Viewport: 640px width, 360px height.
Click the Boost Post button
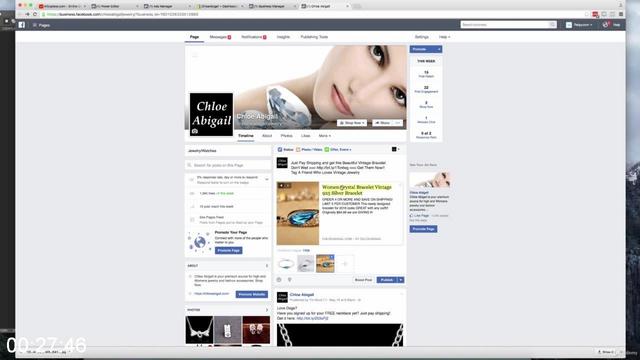(x=363, y=280)
